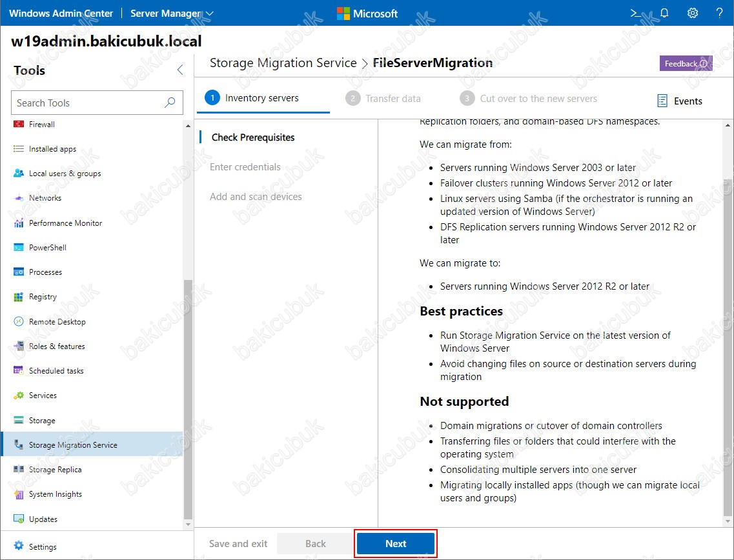Viewport: 734px width, 560px height.
Task: Click Save and exit
Action: pyautogui.click(x=238, y=544)
